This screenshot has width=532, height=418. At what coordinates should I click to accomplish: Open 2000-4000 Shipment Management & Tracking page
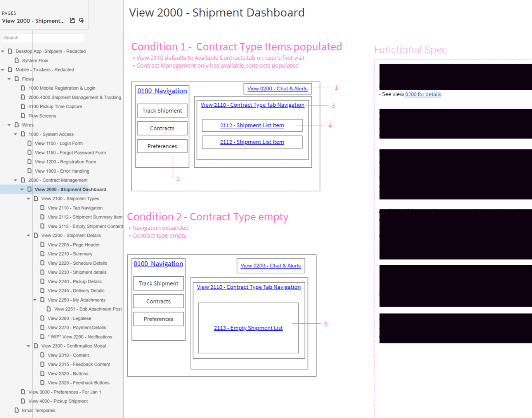coord(75,97)
